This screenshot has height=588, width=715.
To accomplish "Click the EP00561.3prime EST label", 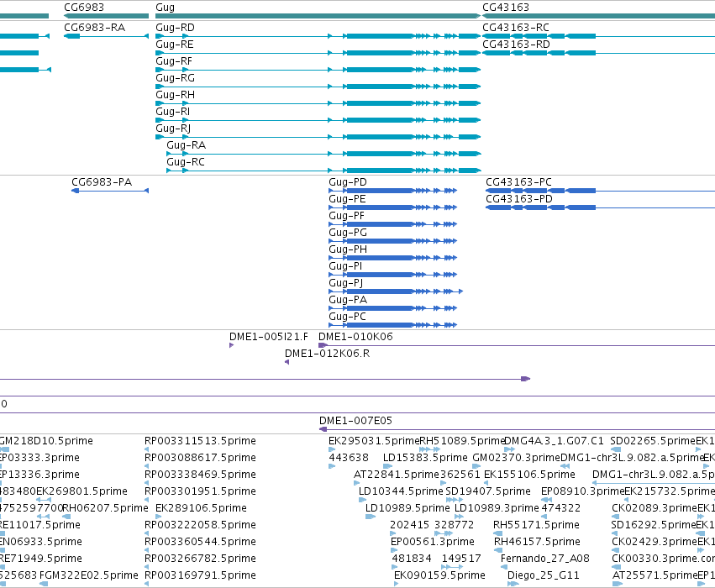I will pyautogui.click(x=433, y=542).
